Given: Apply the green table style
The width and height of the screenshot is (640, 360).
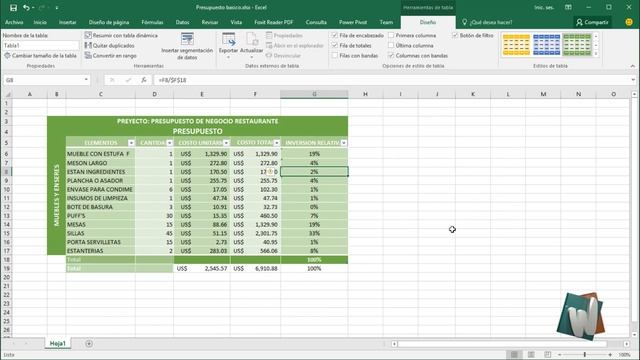Looking at the screenshot, I should pos(577,44).
